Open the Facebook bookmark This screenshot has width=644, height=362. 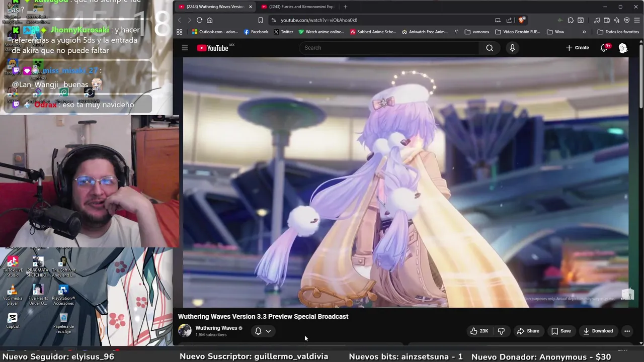(x=256, y=32)
